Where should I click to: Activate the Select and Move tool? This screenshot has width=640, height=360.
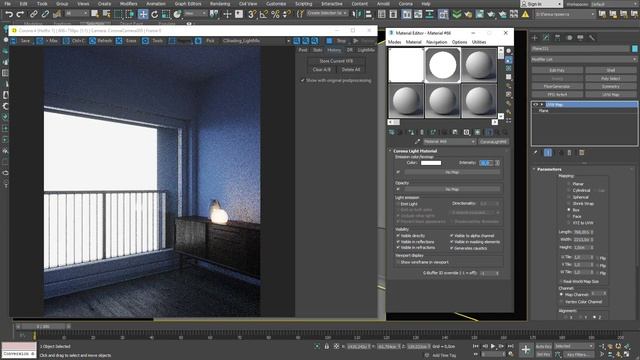coord(143,14)
